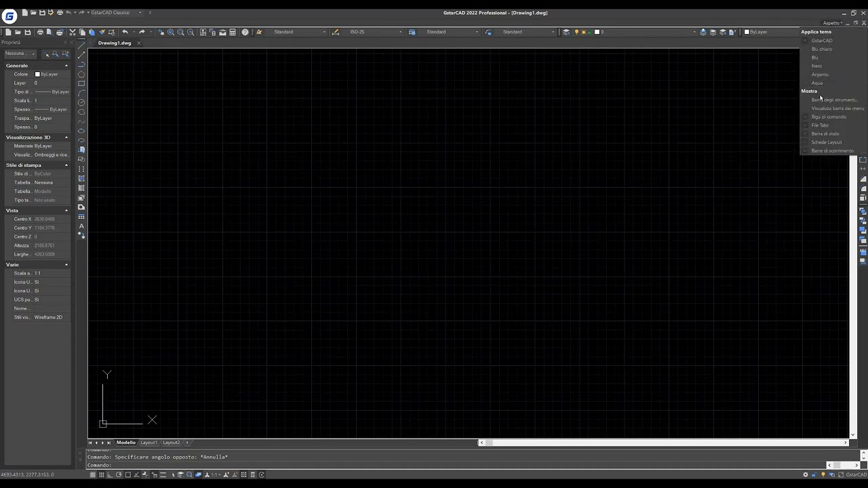Click the settings gear icon in status bar

point(806,474)
